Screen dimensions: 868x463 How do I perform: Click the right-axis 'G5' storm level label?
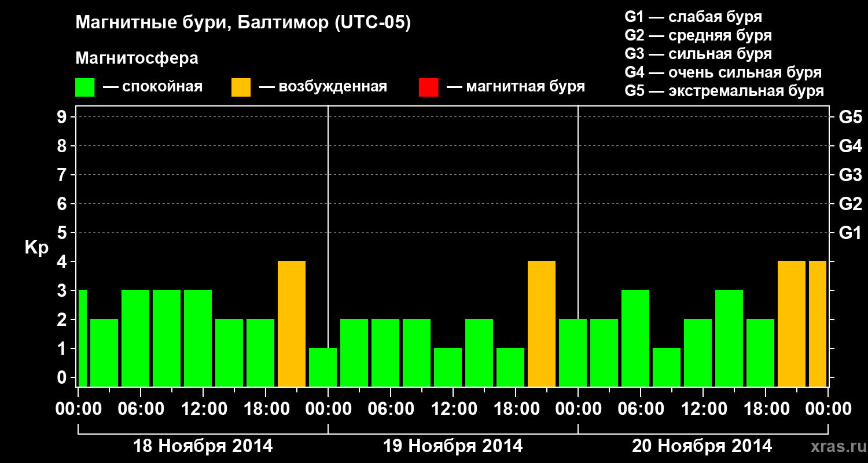850,117
